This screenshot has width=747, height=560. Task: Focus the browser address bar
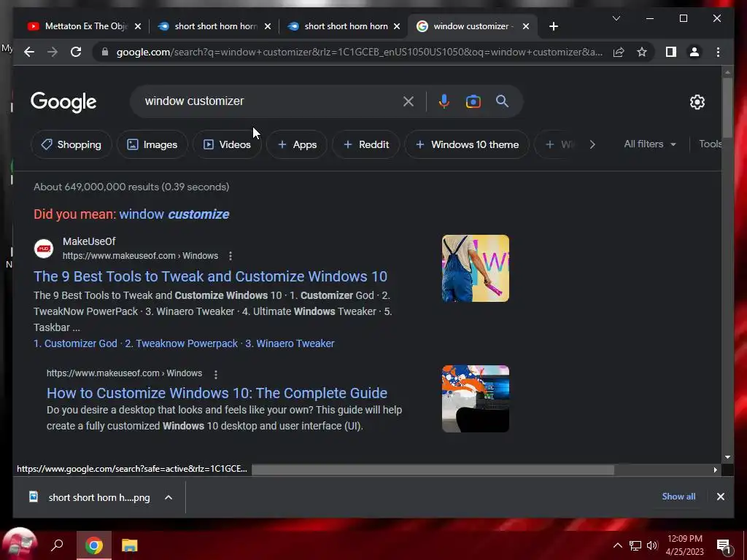(360, 52)
